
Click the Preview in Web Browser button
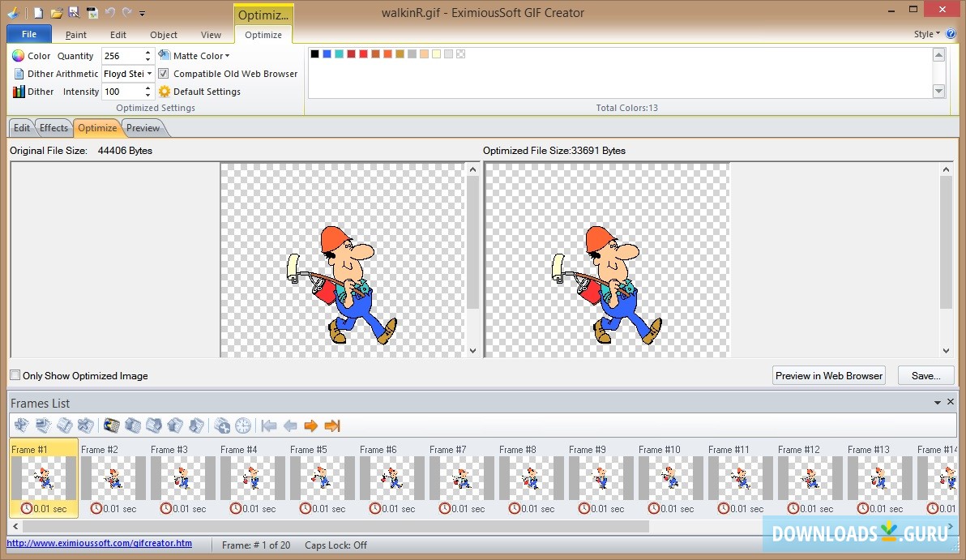pos(828,375)
